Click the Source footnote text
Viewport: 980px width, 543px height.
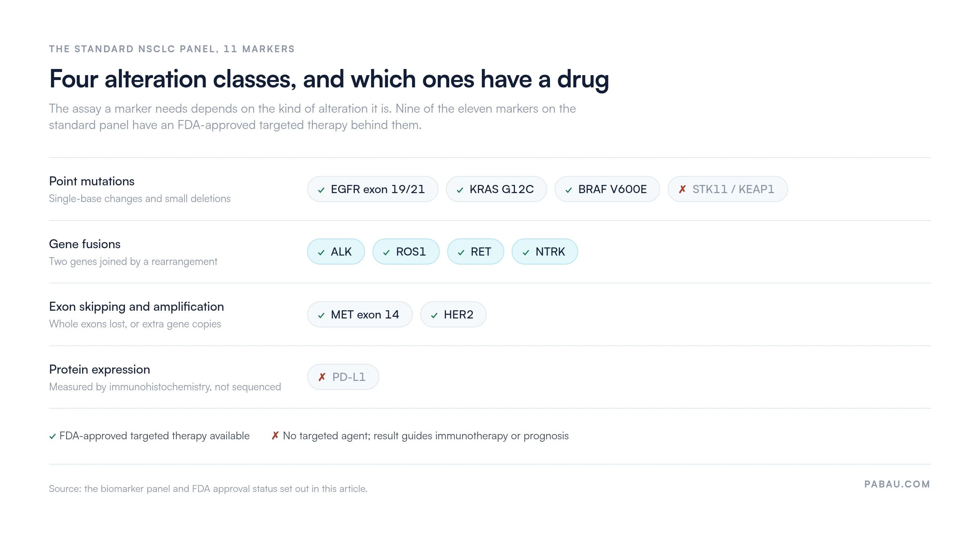pyautogui.click(x=208, y=489)
